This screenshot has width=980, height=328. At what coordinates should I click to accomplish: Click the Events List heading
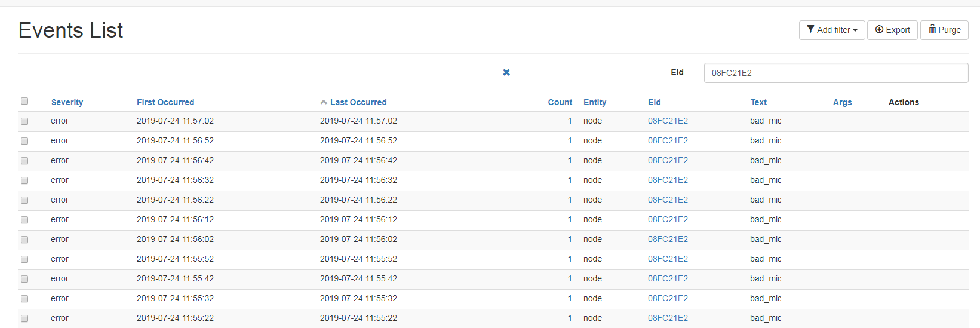pyautogui.click(x=70, y=30)
